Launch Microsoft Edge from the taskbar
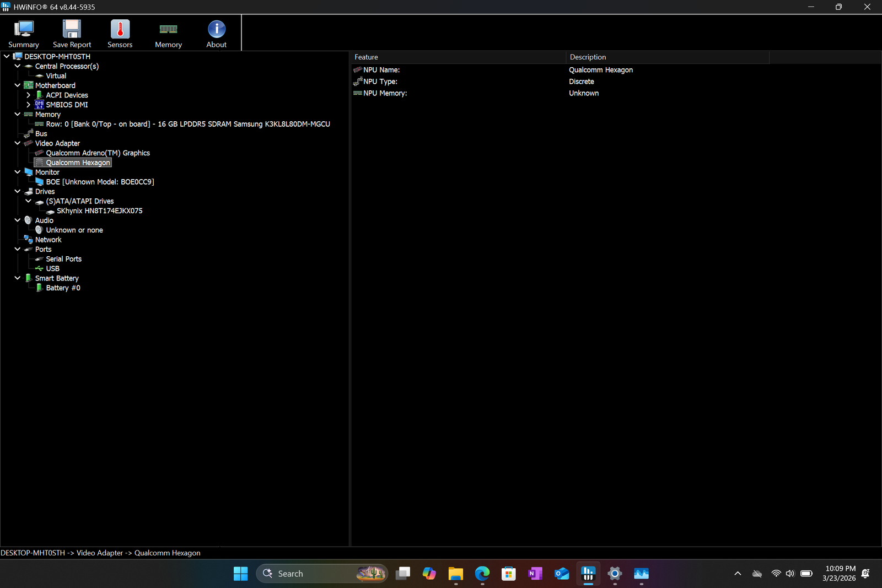Viewport: 882px width, 588px height. coord(482,574)
